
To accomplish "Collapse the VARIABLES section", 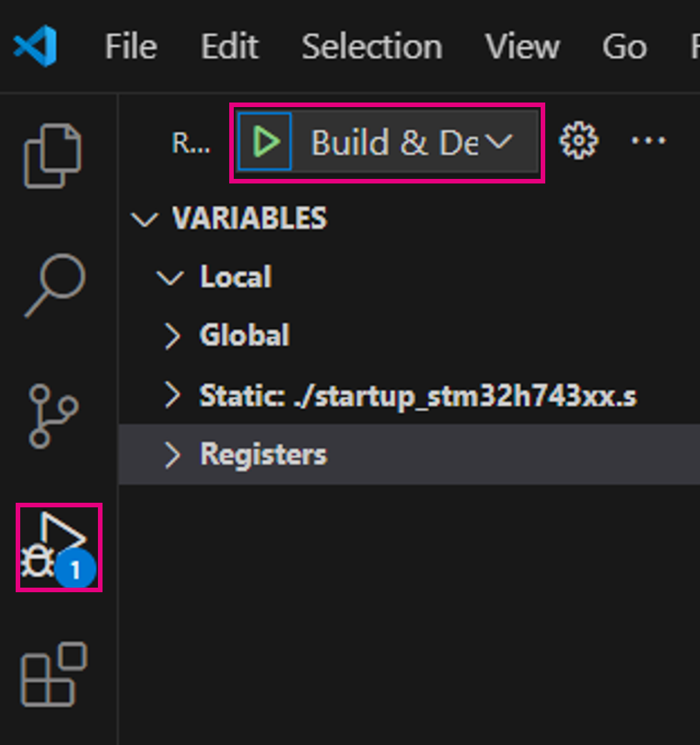I will pyautogui.click(x=145, y=219).
